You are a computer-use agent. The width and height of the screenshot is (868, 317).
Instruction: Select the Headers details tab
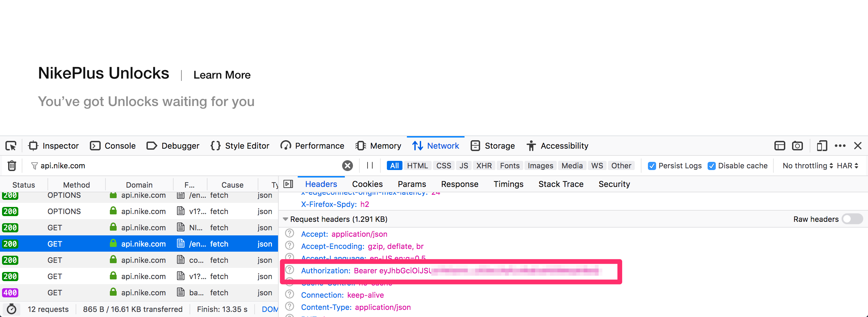tap(321, 184)
